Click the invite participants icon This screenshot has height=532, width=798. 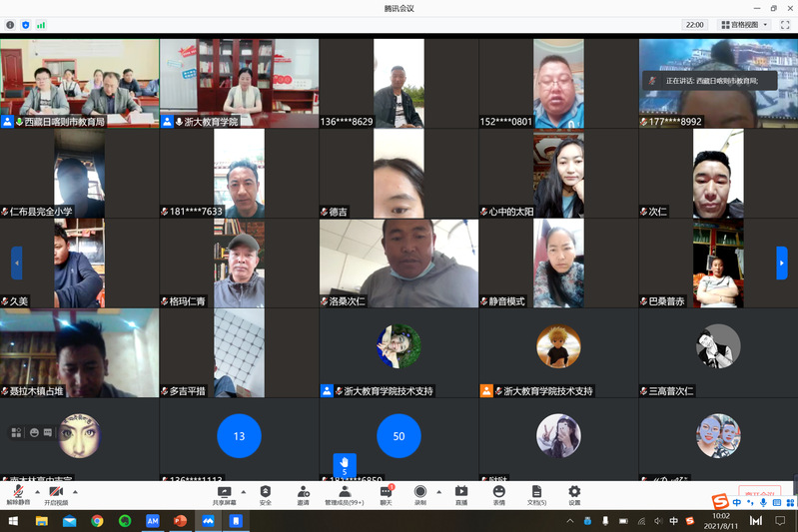coord(303,492)
